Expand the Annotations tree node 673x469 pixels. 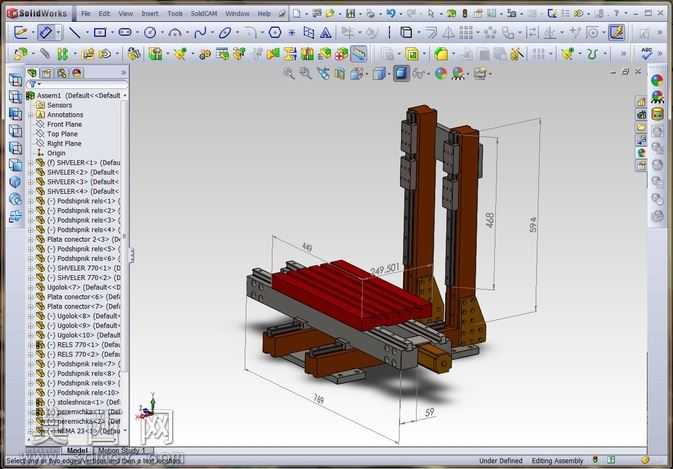coord(31,115)
